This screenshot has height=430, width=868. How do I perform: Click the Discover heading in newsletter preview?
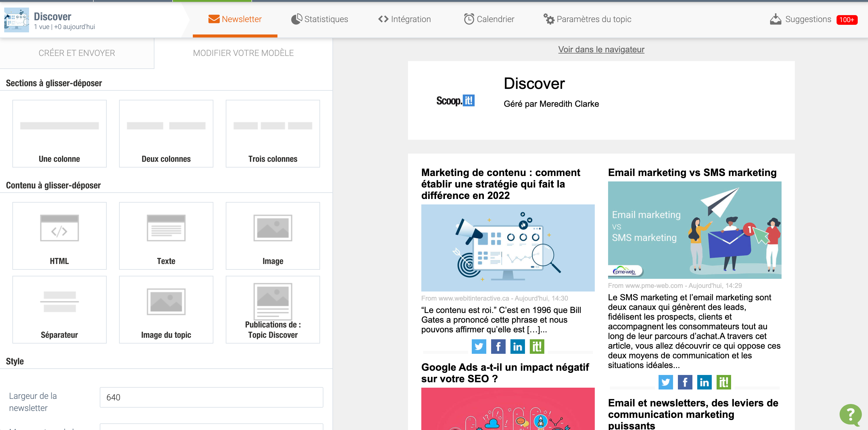(534, 83)
